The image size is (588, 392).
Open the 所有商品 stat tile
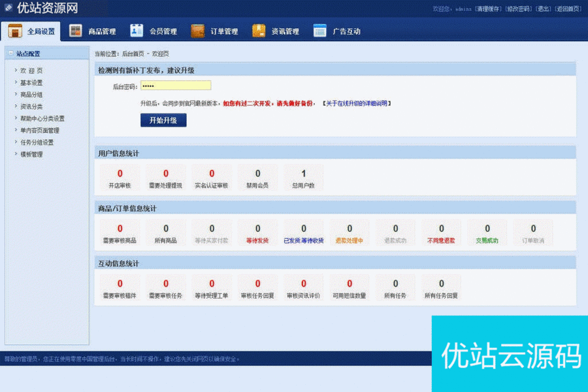pos(166,233)
